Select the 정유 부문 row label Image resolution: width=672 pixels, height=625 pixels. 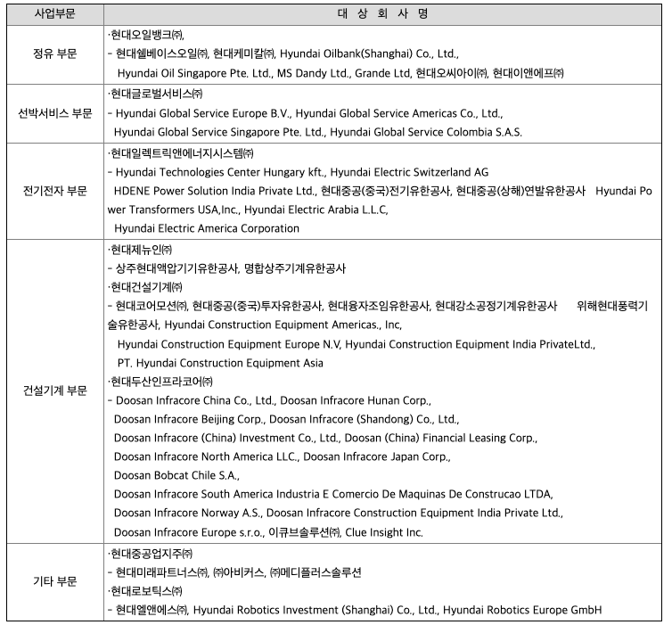click(55, 54)
